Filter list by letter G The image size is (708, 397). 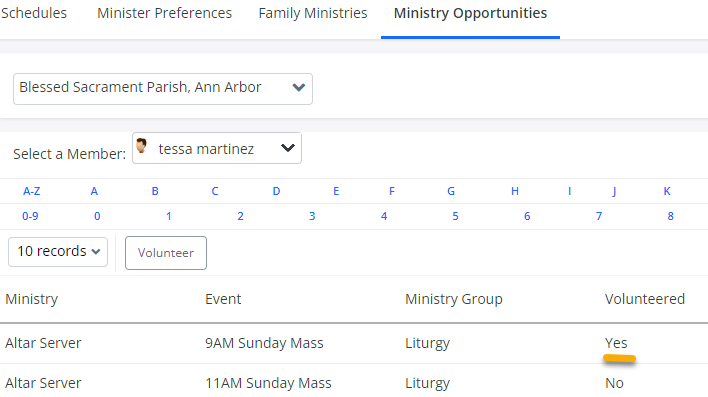pos(451,191)
